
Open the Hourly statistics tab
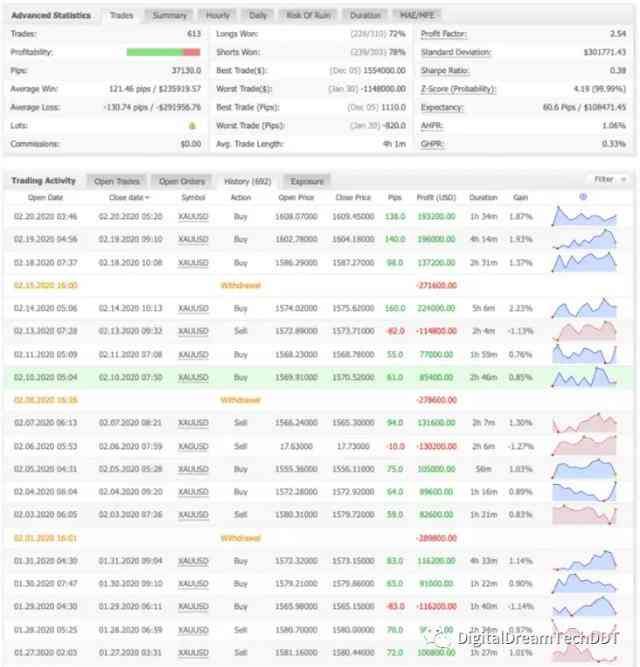pyautogui.click(x=217, y=16)
